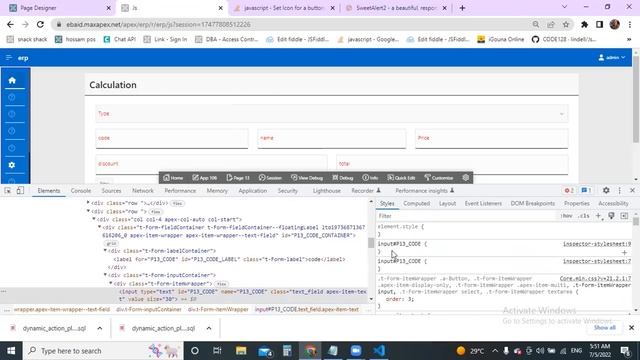
Task: Add new style rule plus icon
Action: coord(598,216)
